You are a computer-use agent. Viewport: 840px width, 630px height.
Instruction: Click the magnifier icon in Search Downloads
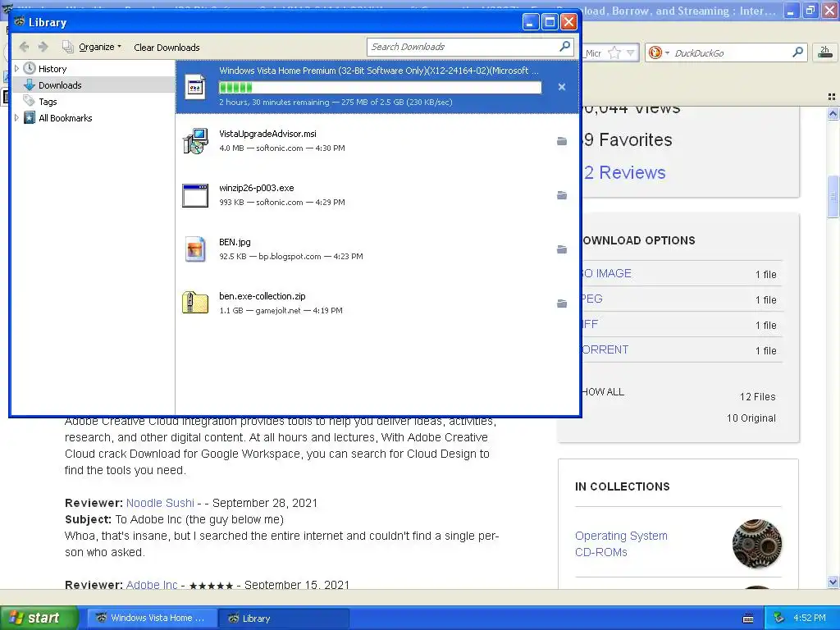[564, 47]
